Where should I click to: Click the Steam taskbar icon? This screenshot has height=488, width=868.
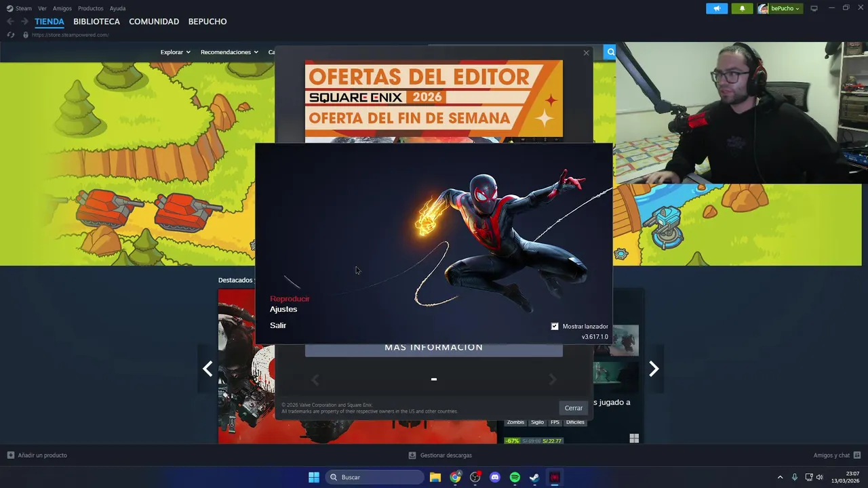[534, 477]
